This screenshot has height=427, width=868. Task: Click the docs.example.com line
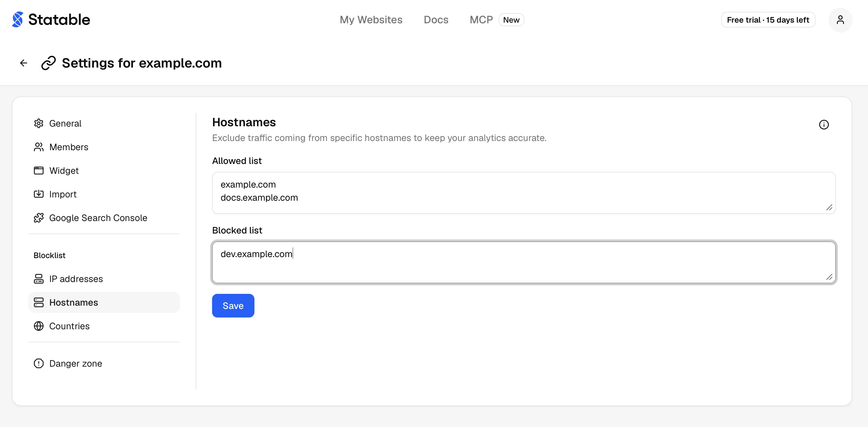(x=259, y=198)
